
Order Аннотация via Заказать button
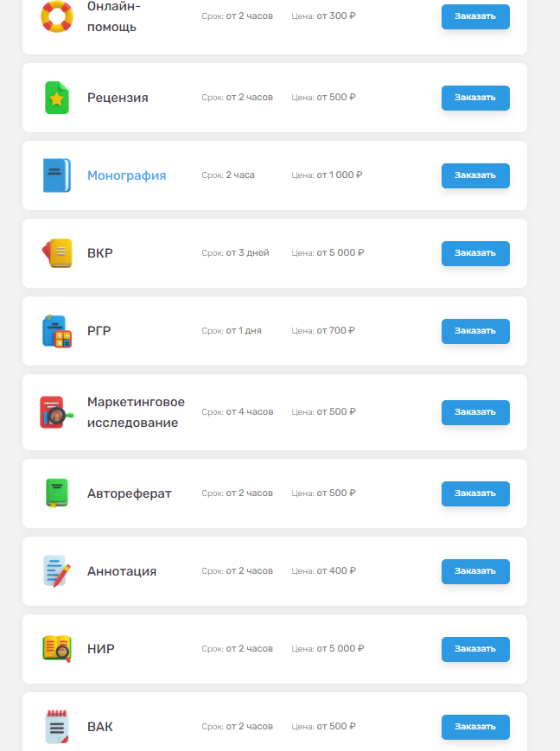(x=475, y=571)
